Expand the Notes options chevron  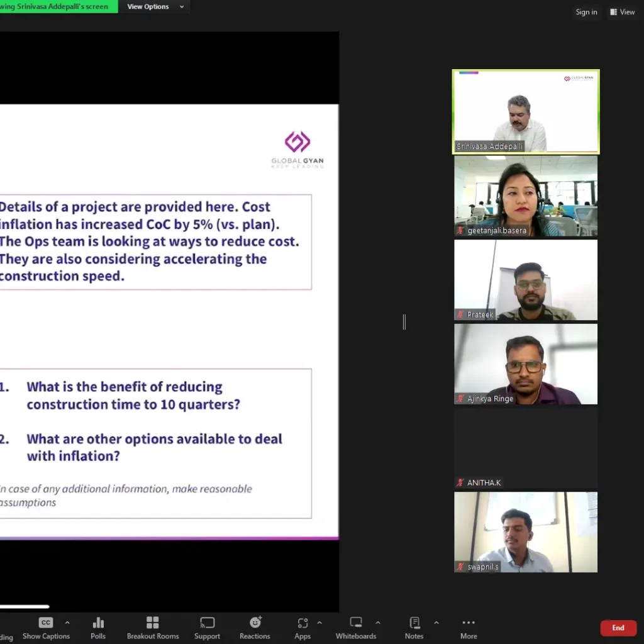(x=436, y=623)
